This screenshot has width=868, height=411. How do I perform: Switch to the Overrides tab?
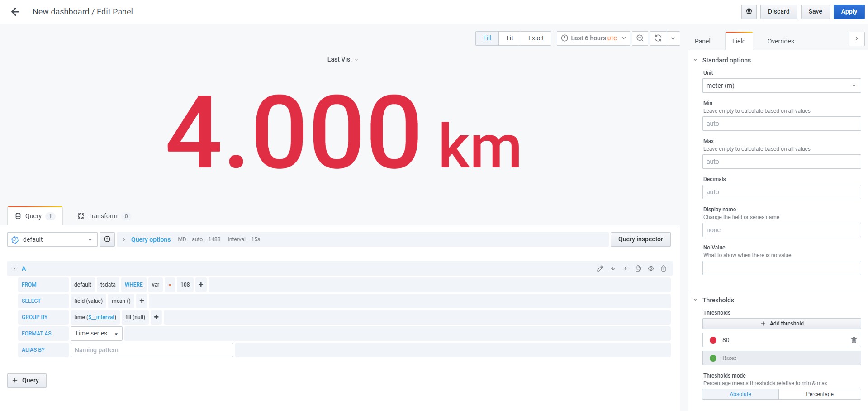[781, 41]
